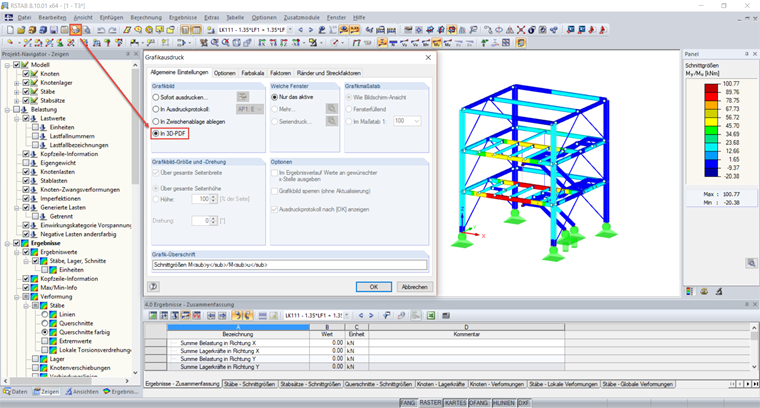Uncheck Knoten checkbox in navigator tree

tap(26, 74)
